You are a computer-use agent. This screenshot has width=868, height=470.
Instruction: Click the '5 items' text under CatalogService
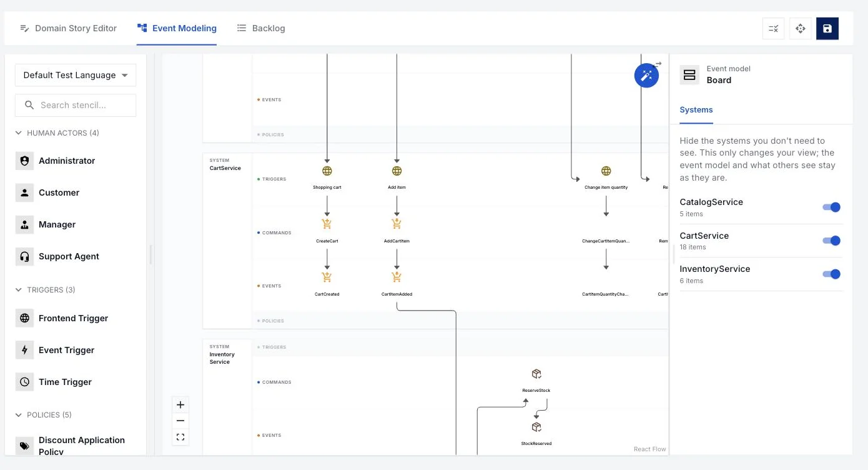pos(691,214)
